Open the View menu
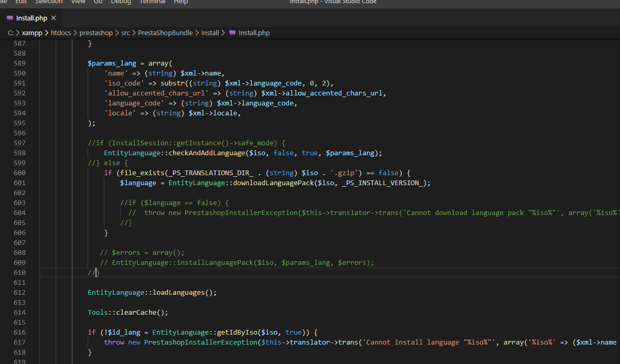This screenshot has width=620, height=364. tap(78, 2)
